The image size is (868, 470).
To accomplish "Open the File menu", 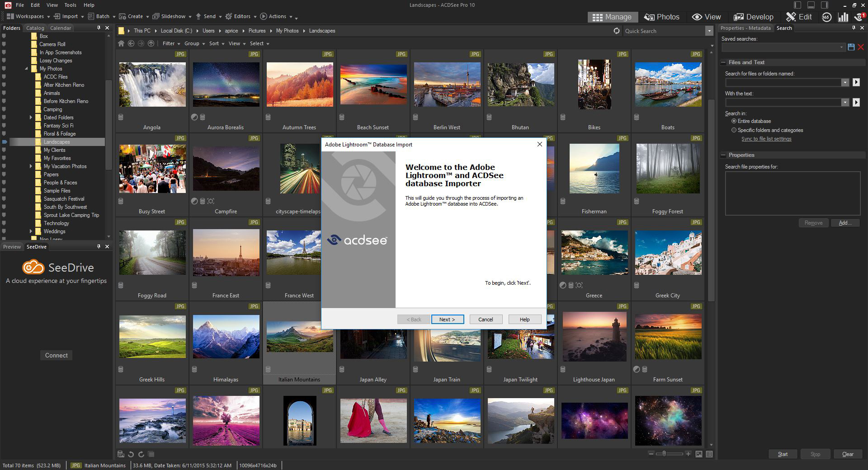I will pyautogui.click(x=20, y=5).
